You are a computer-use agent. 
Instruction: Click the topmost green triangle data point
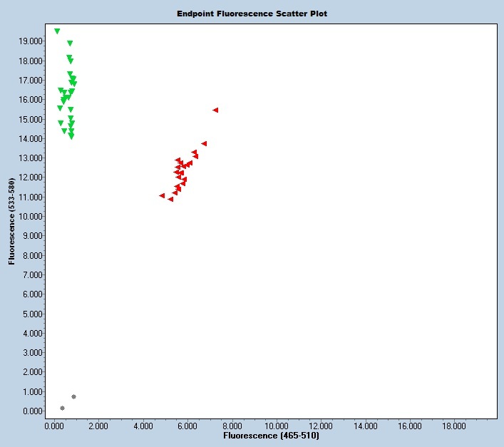tap(57, 31)
